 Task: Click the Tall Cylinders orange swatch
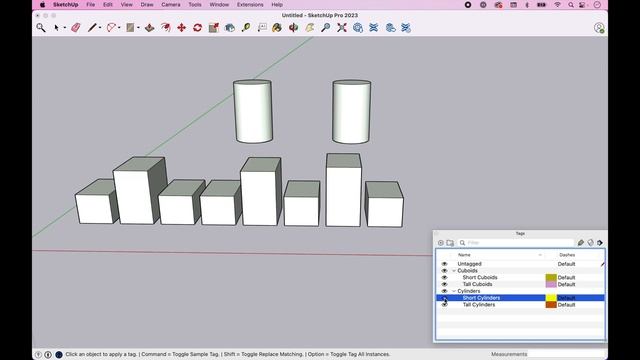551,305
